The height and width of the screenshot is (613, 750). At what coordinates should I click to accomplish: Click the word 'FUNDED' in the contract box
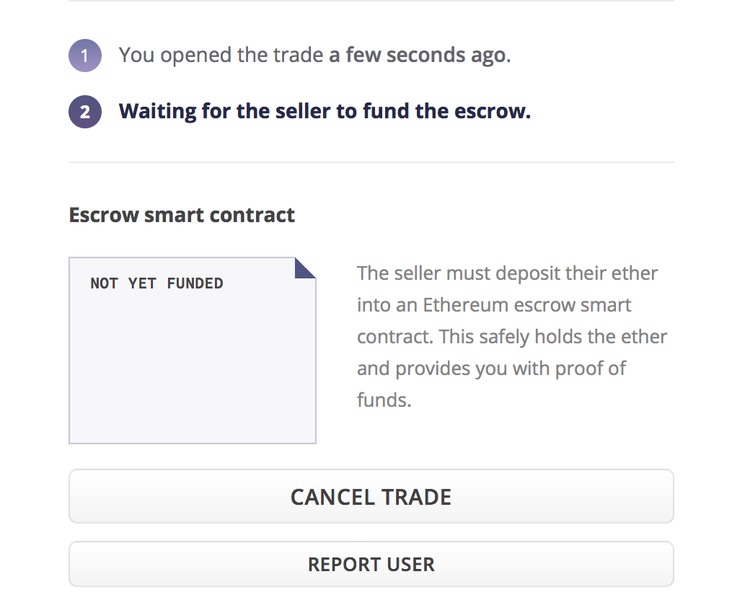point(195,284)
